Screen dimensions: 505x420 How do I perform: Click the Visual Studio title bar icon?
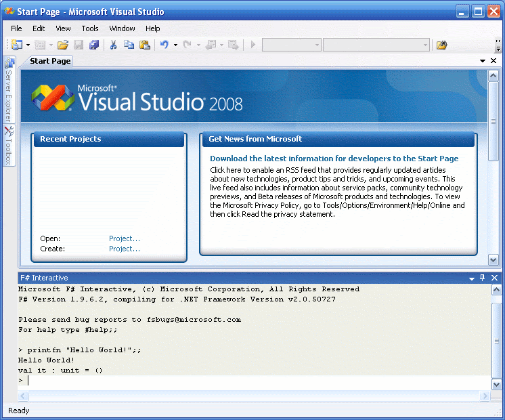tap(9, 12)
